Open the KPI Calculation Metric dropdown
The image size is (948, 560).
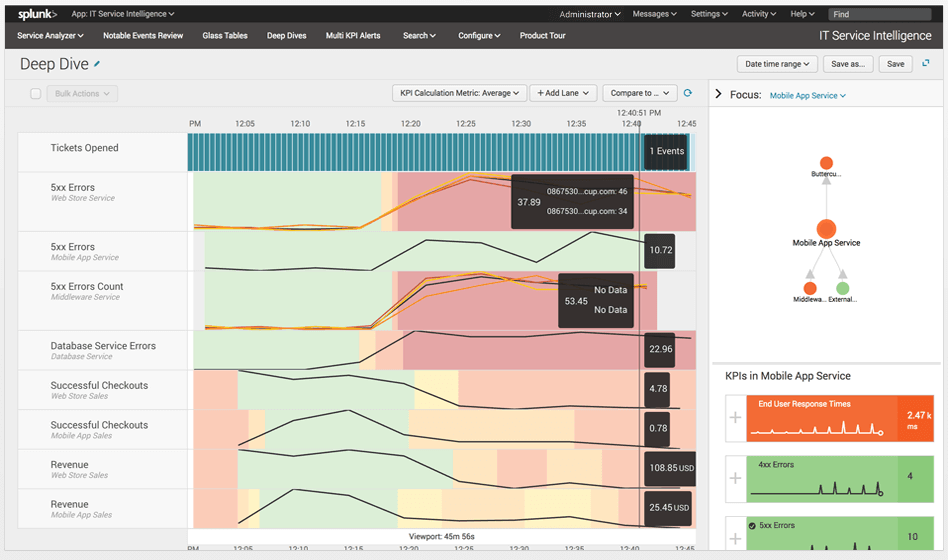click(x=459, y=93)
